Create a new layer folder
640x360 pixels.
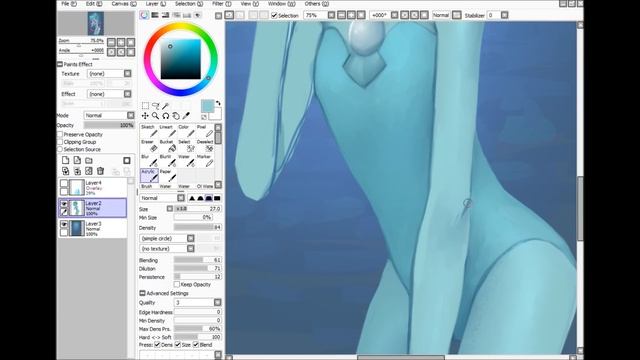tap(89, 160)
